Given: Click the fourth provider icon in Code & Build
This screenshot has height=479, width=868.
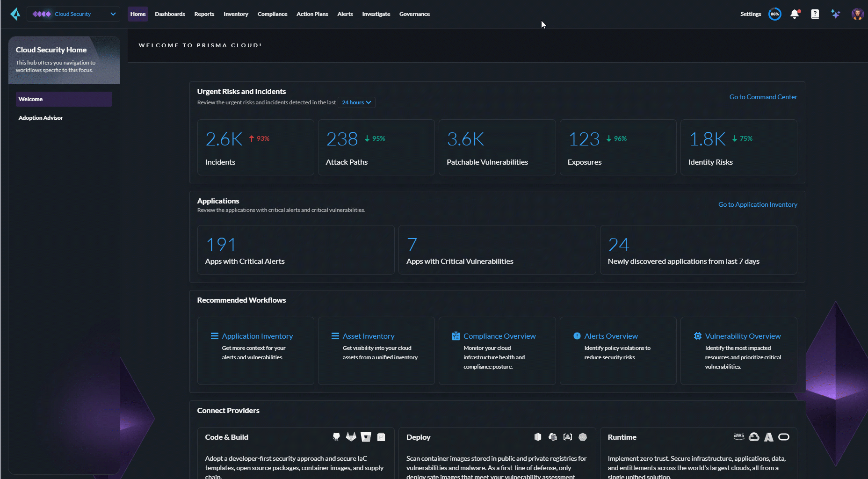Looking at the screenshot, I should tap(381, 437).
